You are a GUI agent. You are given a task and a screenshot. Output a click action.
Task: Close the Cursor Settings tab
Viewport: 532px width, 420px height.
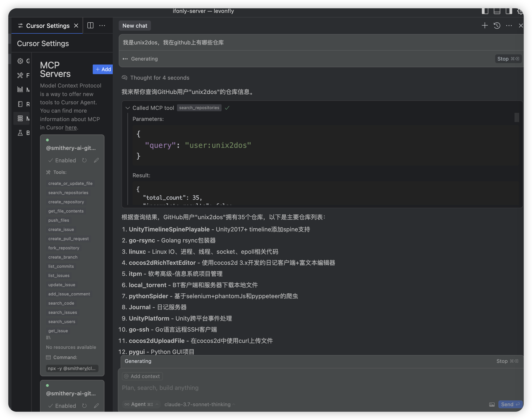[x=76, y=26]
